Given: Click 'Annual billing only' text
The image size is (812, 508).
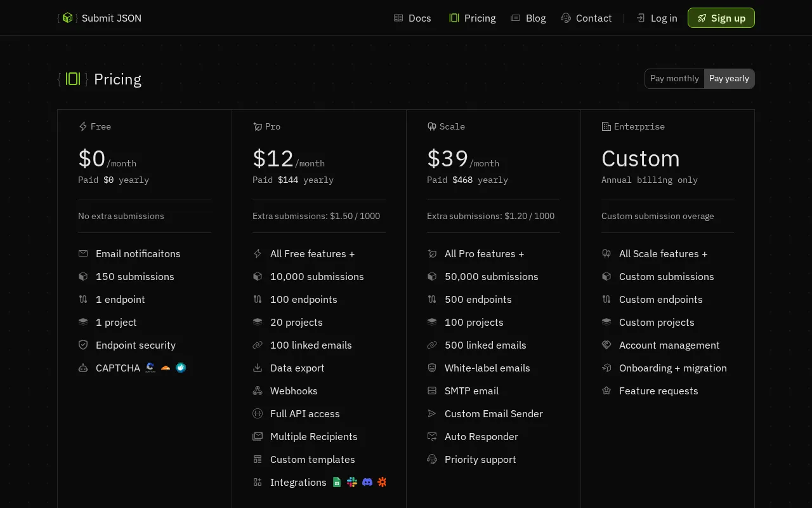Looking at the screenshot, I should (x=650, y=180).
